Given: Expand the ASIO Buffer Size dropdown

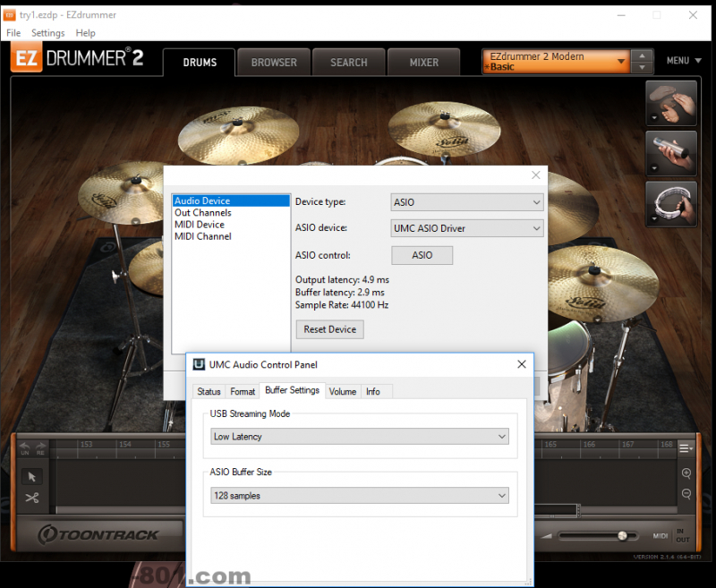Looking at the screenshot, I should pyautogui.click(x=360, y=495).
